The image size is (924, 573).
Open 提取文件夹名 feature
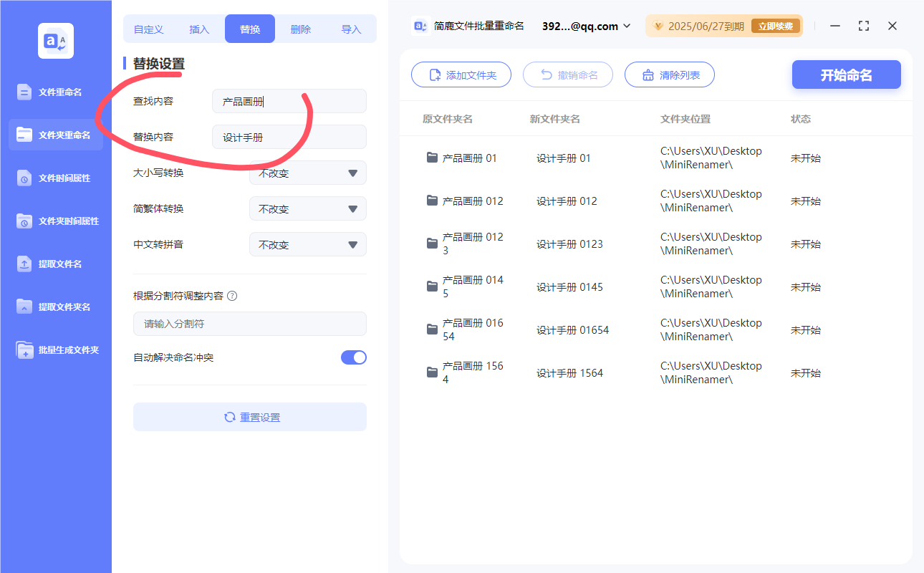click(55, 307)
